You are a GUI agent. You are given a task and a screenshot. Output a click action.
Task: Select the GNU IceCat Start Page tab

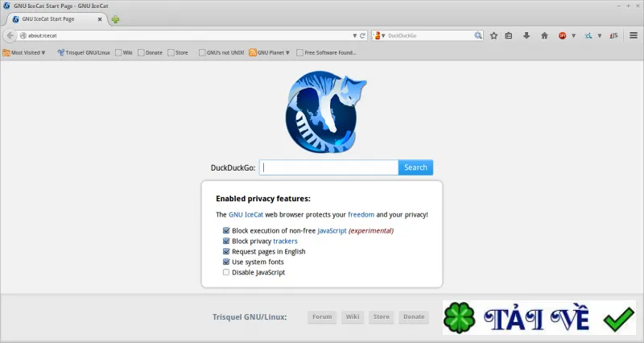coord(57,19)
